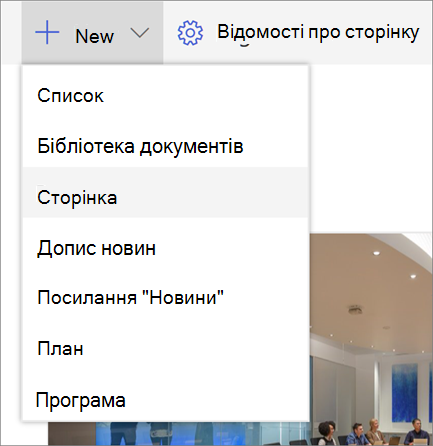This screenshot has width=433, height=446.
Task: Open Відомості про сторінку
Action: point(318,33)
